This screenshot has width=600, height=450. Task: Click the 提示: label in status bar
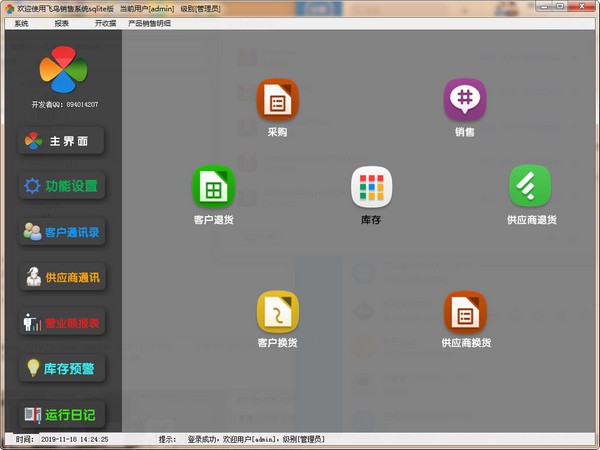tap(168, 439)
